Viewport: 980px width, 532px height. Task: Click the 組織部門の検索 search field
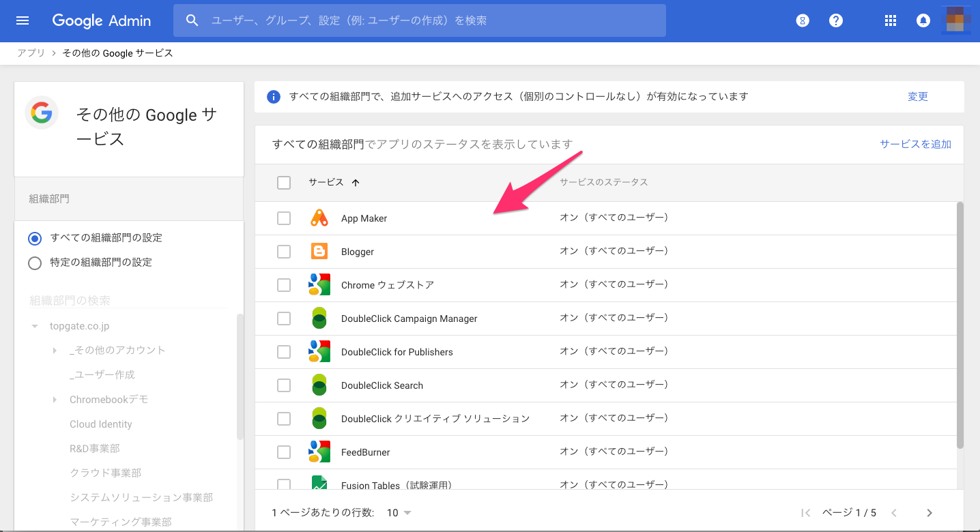coord(128,301)
